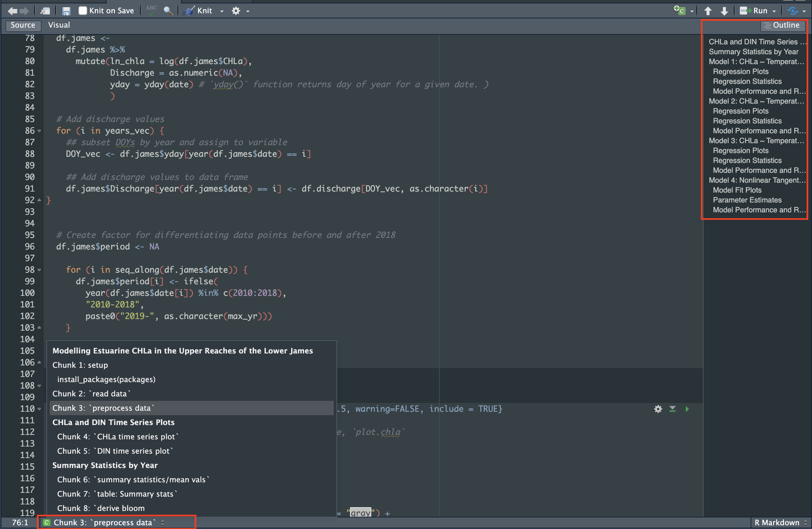Switch to the Visual editor tab
This screenshot has width=812, height=529.
59,25
